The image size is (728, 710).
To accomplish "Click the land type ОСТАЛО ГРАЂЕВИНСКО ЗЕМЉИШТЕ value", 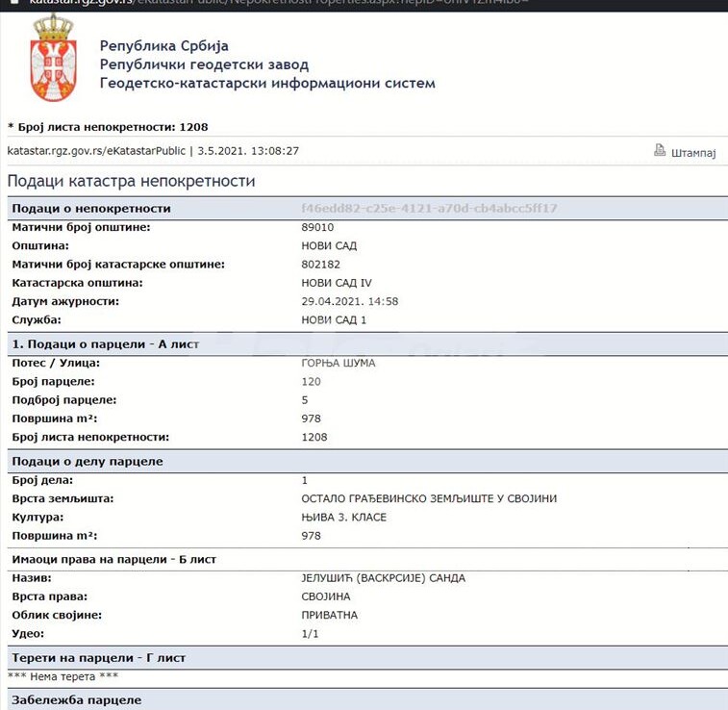I will pyautogui.click(x=429, y=498).
